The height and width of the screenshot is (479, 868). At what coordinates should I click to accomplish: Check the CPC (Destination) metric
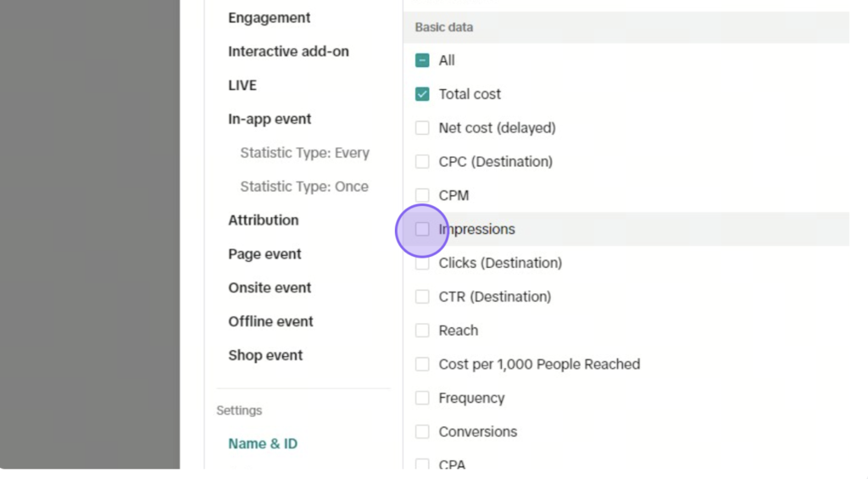422,162
